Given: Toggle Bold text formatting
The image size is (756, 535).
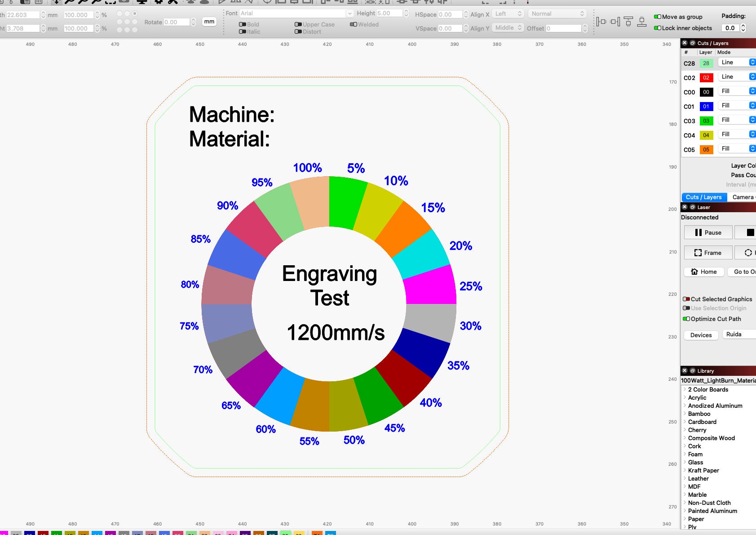Looking at the screenshot, I should click(x=243, y=24).
